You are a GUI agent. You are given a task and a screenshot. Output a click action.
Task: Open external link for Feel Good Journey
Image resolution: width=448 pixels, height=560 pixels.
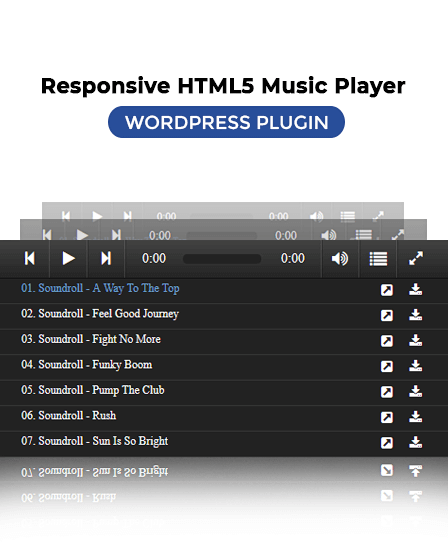(387, 315)
